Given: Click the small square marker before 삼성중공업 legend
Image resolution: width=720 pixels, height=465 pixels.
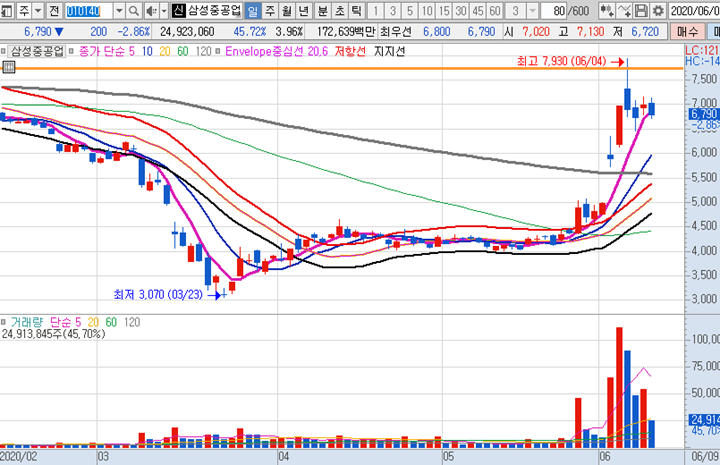Looking at the screenshot, I should 3,51.
